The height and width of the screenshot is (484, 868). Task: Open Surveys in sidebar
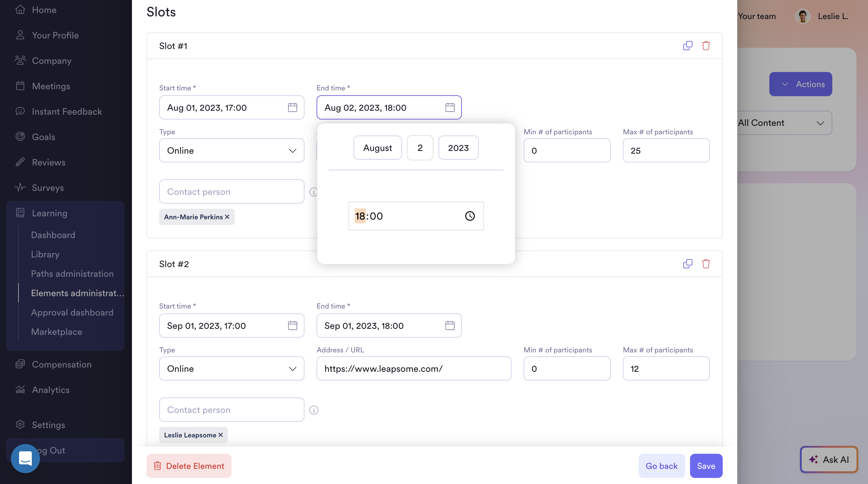click(x=39, y=188)
